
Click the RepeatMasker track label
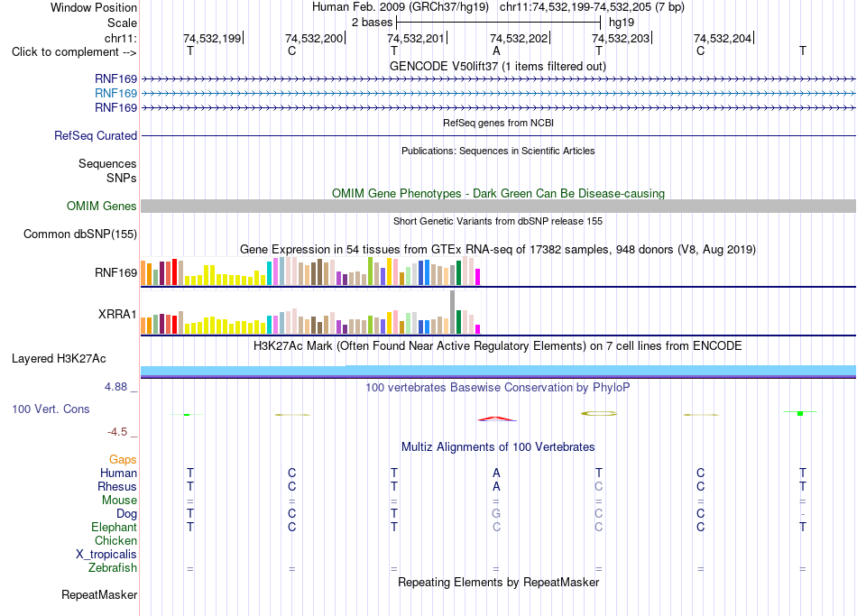(x=99, y=594)
